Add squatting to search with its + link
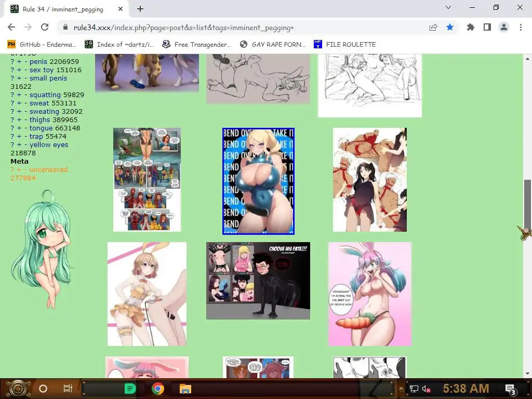This screenshot has width=532, height=399. coord(19,95)
